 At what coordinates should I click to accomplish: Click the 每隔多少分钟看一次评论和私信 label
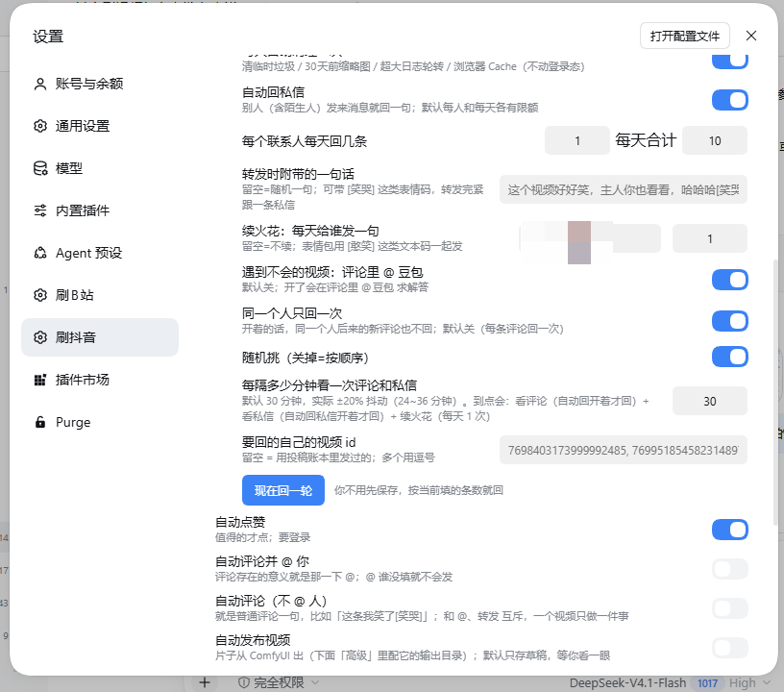pyautogui.click(x=329, y=385)
